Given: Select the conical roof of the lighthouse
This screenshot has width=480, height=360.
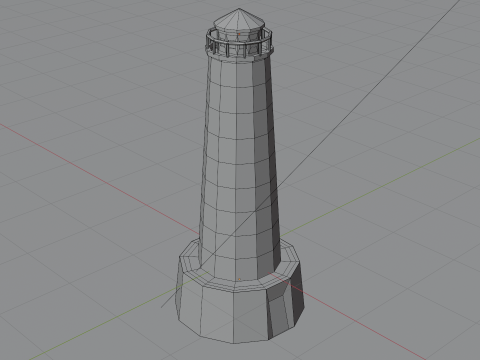Looking at the screenshot, I should click(239, 21).
